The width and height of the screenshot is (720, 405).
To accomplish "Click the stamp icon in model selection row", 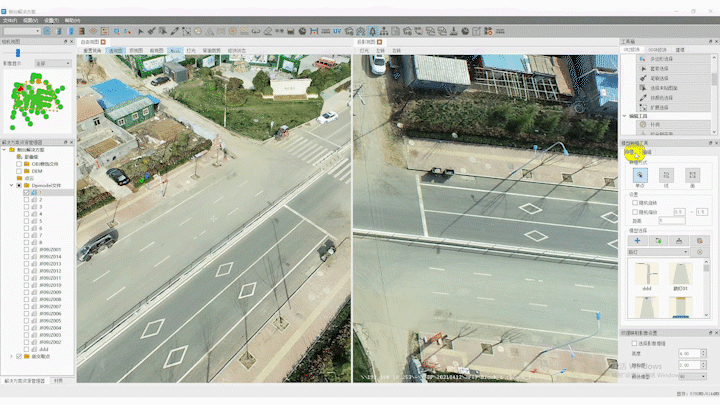I will 679,241.
